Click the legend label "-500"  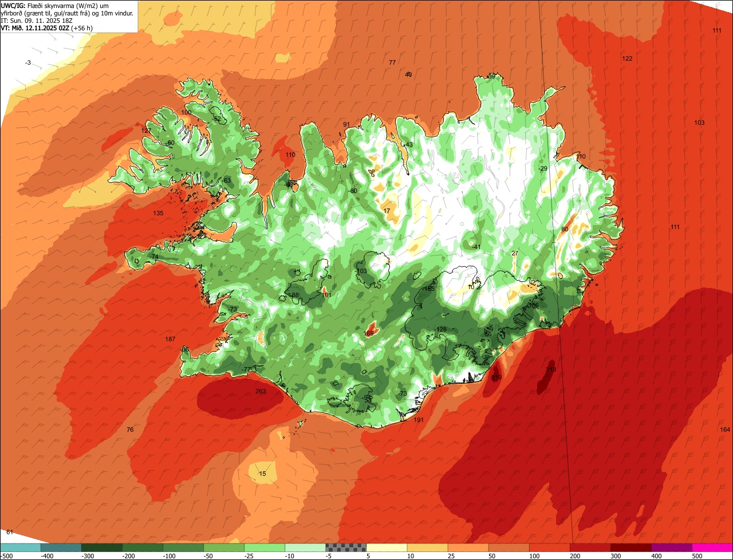coord(7,555)
